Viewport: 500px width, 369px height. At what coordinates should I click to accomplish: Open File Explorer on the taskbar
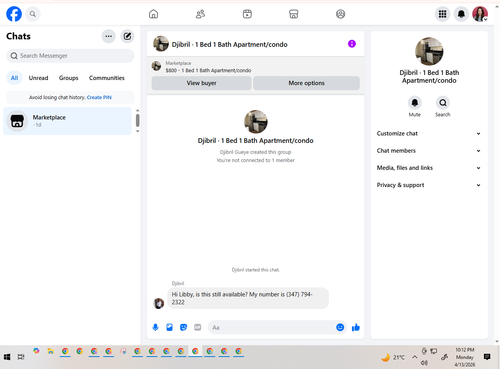point(51,351)
